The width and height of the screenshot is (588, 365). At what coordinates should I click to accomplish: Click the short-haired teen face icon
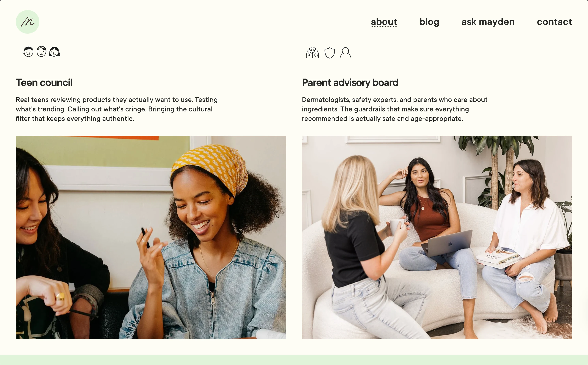(28, 52)
